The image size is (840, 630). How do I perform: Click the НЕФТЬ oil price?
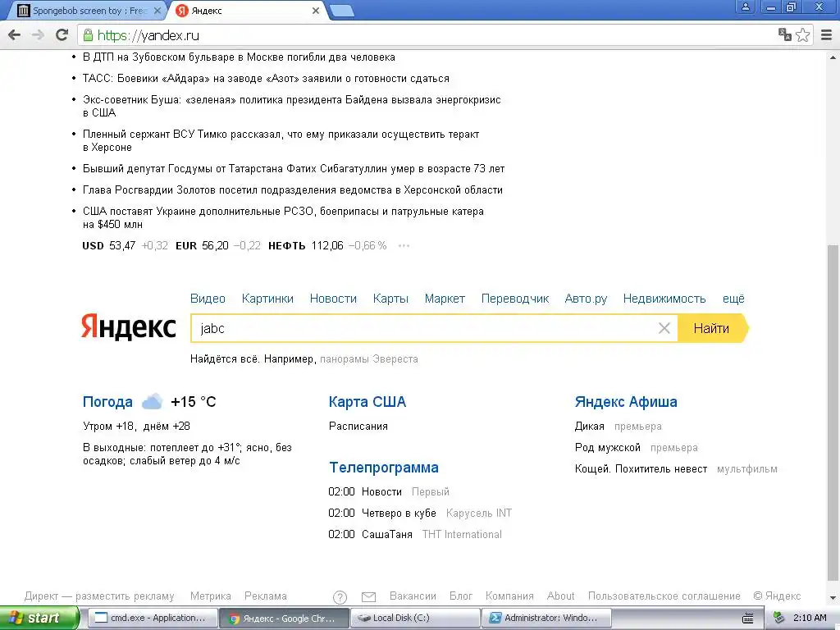point(327,246)
